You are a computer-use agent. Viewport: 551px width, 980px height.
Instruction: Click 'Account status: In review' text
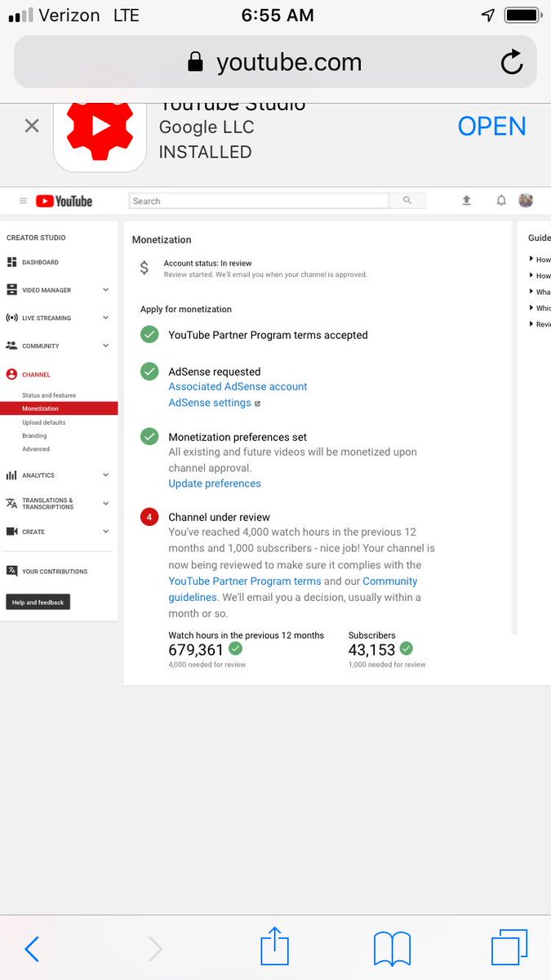[x=207, y=264]
